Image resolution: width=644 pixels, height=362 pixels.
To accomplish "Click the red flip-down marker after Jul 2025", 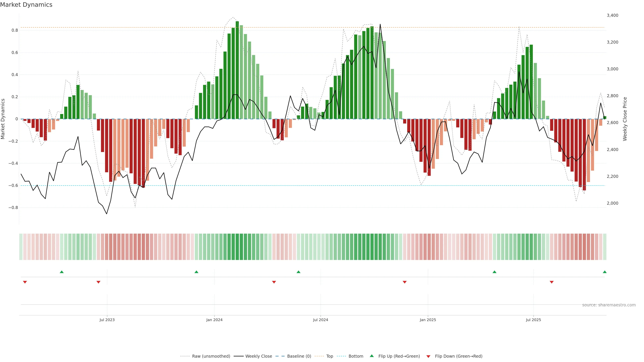I will [551, 282].
